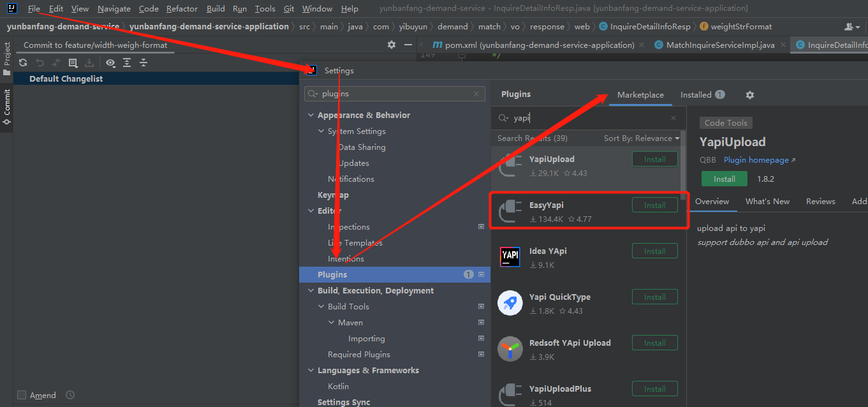Click commit history clock icon beside Amend
The image size is (868, 407).
[x=70, y=395]
